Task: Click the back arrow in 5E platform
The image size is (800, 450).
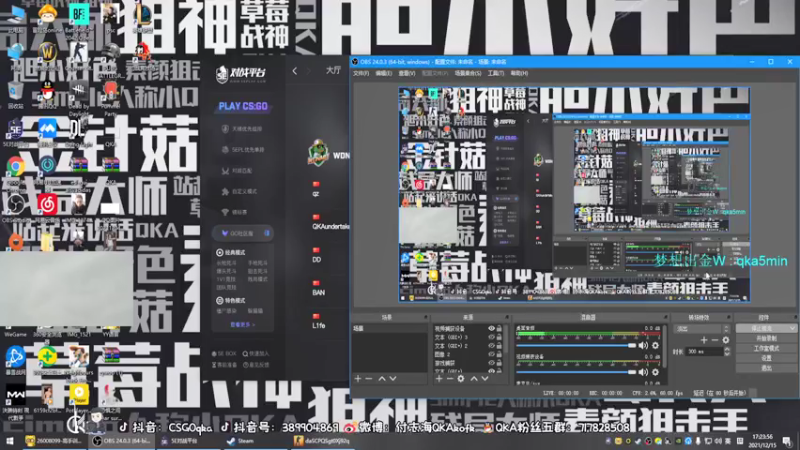Action: pyautogui.click(x=294, y=71)
